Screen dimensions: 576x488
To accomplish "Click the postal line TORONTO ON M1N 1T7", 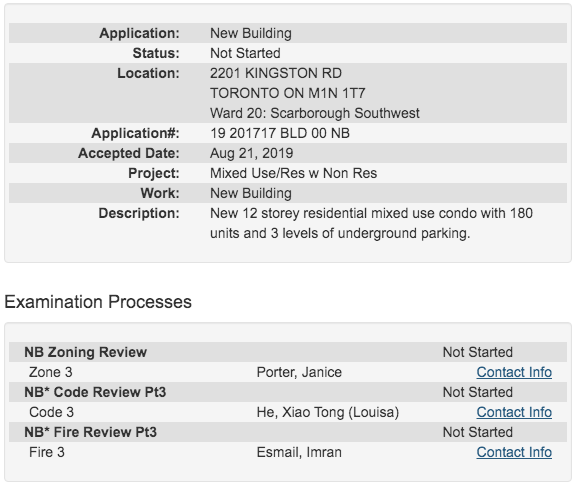I will point(288,93).
